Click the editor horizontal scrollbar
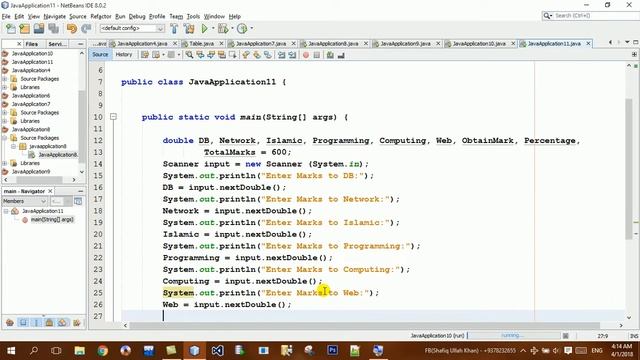This screenshot has height=360, width=640. (364, 326)
